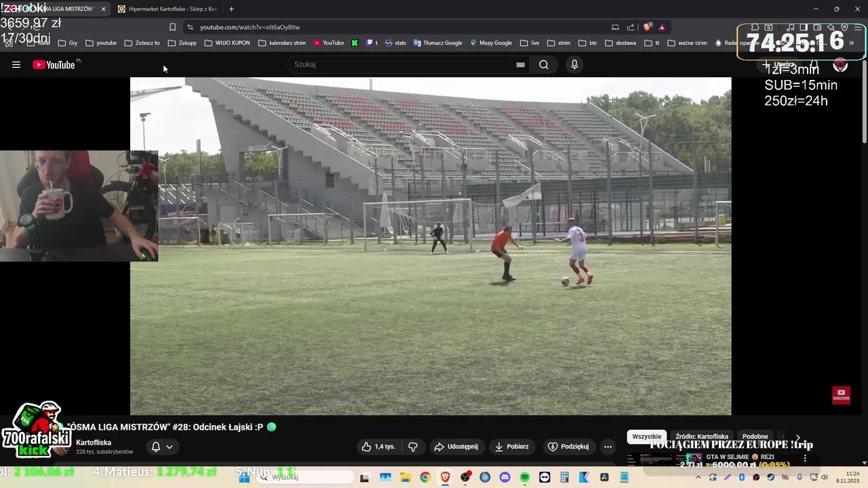The height and width of the screenshot is (488, 868).
Task: Dislike the video with thumbs-down
Action: (x=412, y=447)
